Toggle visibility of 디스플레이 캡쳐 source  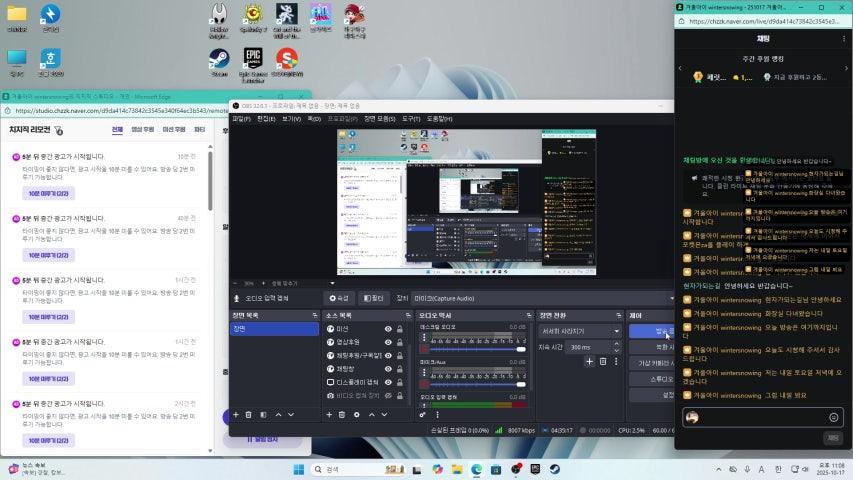point(388,382)
